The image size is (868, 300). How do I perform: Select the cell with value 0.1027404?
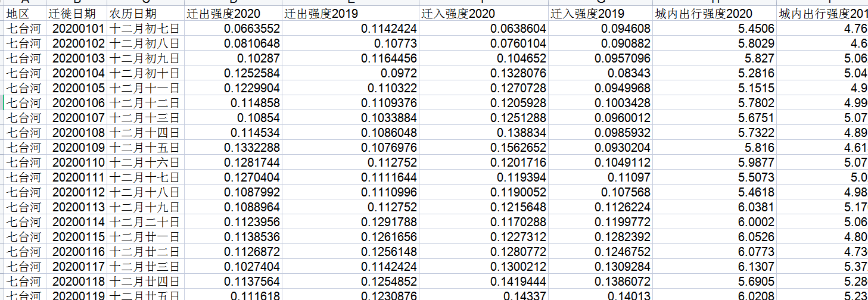click(x=233, y=267)
